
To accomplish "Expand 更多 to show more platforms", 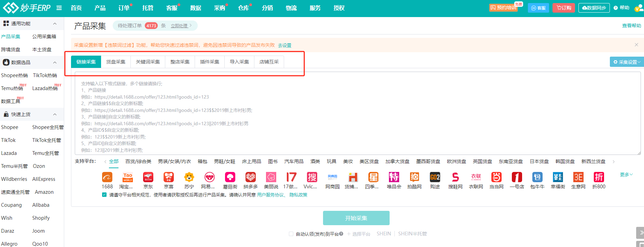I will [626, 175].
